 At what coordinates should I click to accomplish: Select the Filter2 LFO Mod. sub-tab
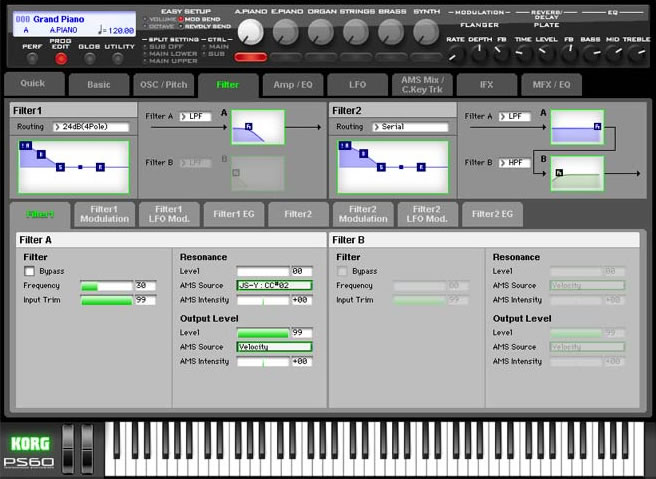tap(427, 214)
